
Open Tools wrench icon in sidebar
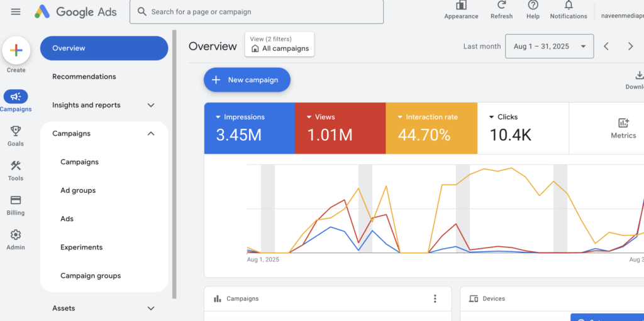point(16,166)
